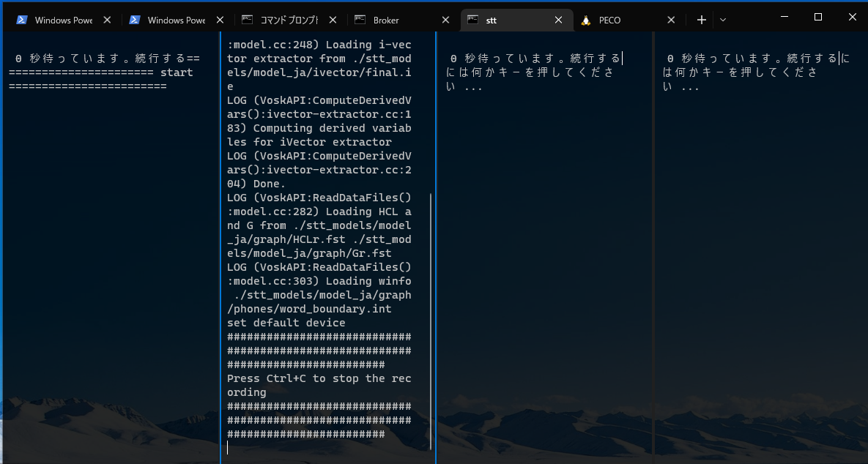Image resolution: width=868 pixels, height=464 pixels.
Task: Close the stt tab
Action: point(559,20)
